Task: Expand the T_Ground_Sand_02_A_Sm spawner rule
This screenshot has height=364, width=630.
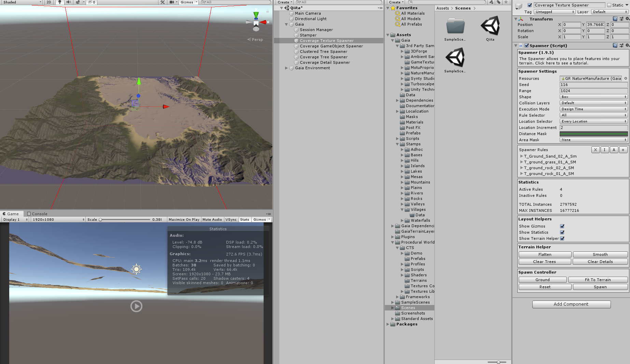Action: point(521,156)
